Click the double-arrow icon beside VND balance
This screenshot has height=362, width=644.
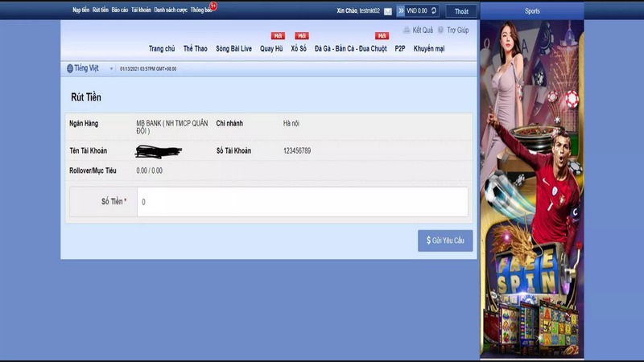401,11
